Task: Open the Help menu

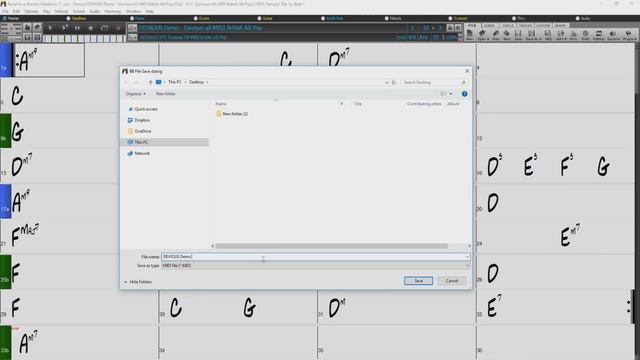Action: [x=149, y=11]
